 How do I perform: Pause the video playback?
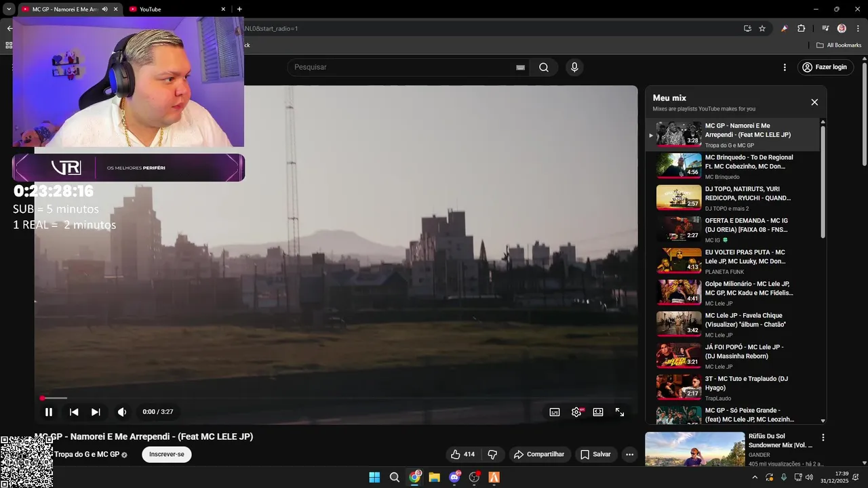click(x=49, y=412)
